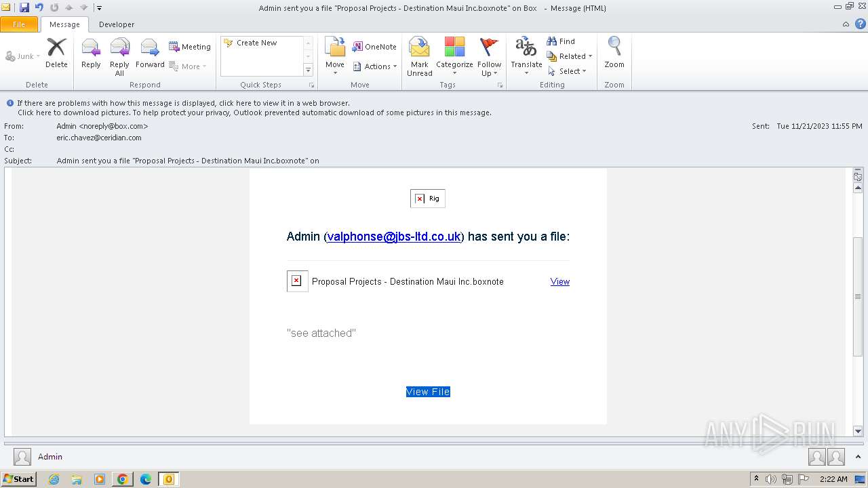This screenshot has height=488, width=868.
Task: Mark the message as Unread
Action: 420,57
